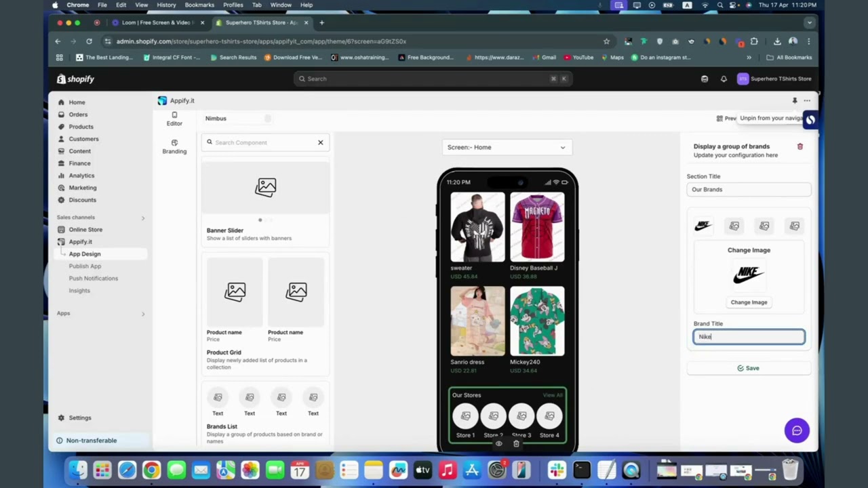Open the Shopify notifications bell
The image size is (868, 488).
pyautogui.click(x=724, y=79)
